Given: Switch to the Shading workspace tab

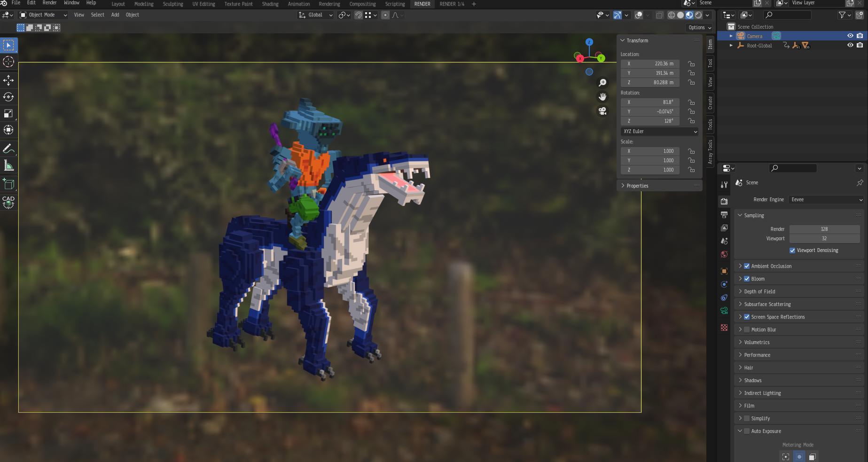Looking at the screenshot, I should (270, 4).
